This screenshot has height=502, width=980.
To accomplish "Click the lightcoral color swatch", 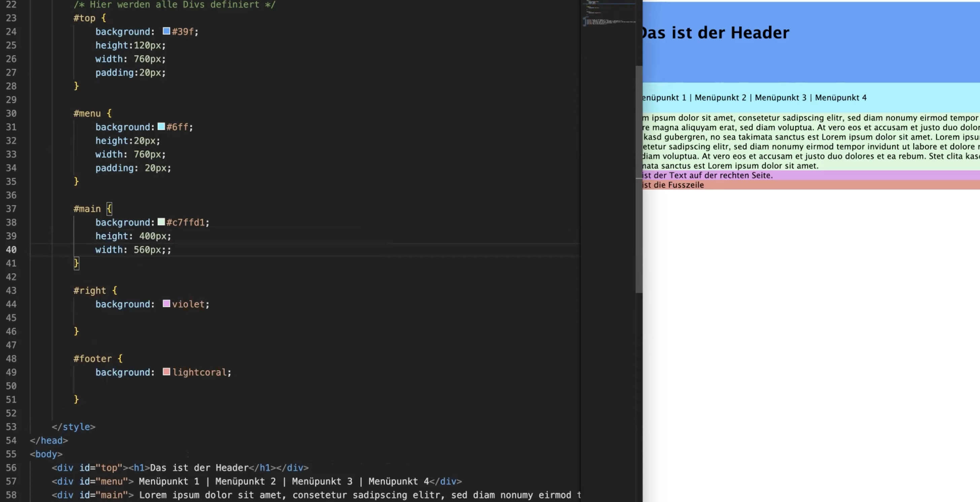I will point(166,372).
